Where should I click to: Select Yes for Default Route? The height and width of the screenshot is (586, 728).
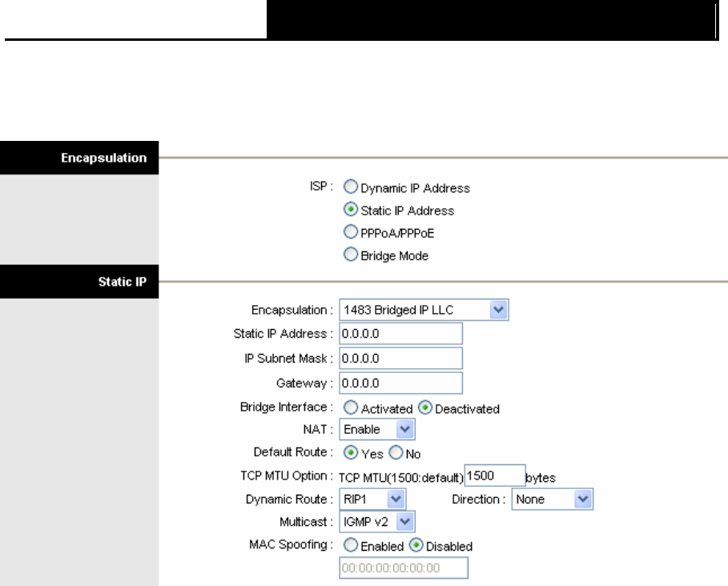pos(351,452)
